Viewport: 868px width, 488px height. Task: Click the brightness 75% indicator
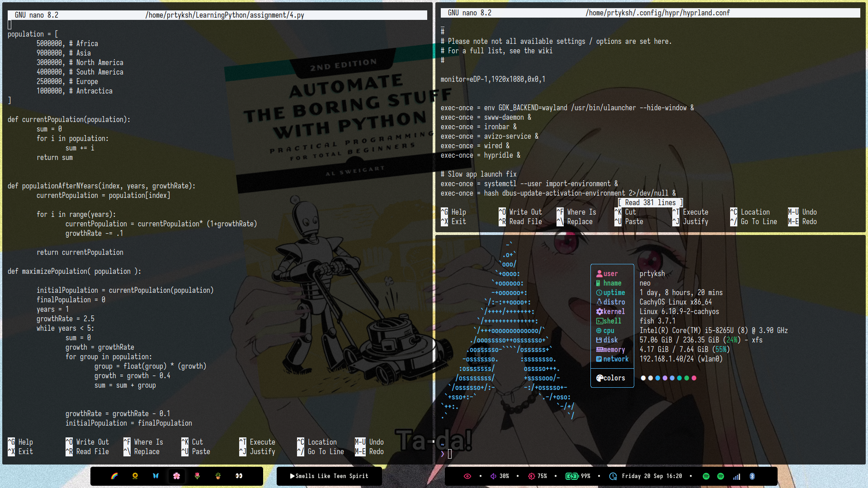coord(538,476)
